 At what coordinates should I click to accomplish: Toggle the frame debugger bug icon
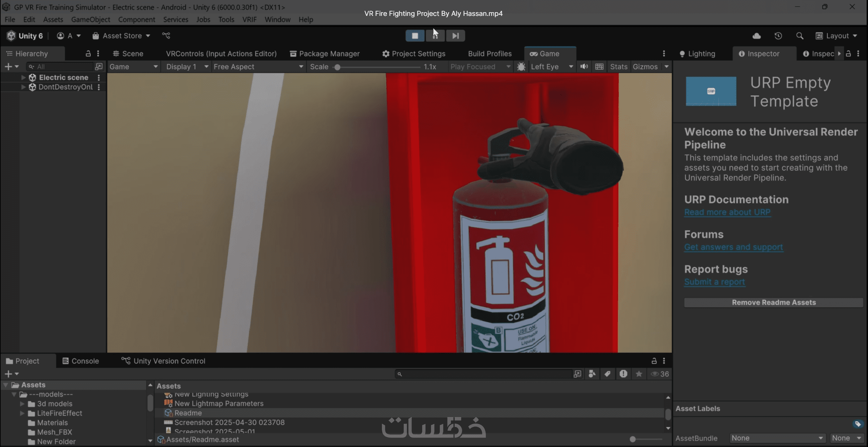[x=521, y=67]
